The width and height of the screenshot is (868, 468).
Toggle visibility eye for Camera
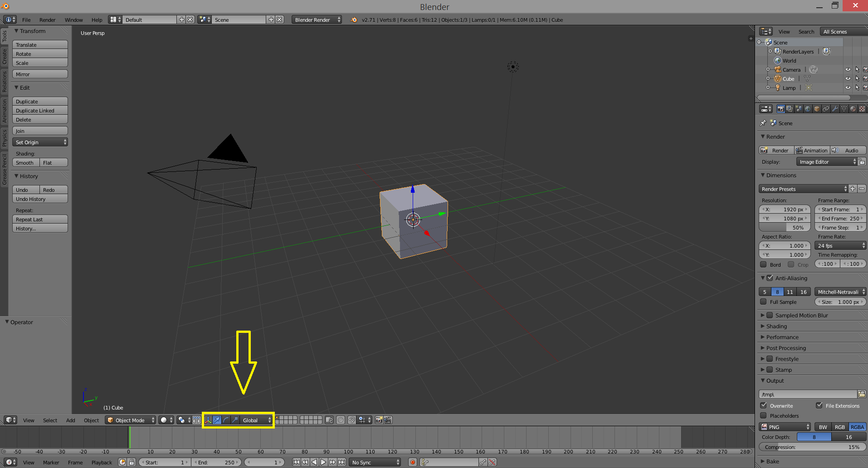(x=848, y=70)
